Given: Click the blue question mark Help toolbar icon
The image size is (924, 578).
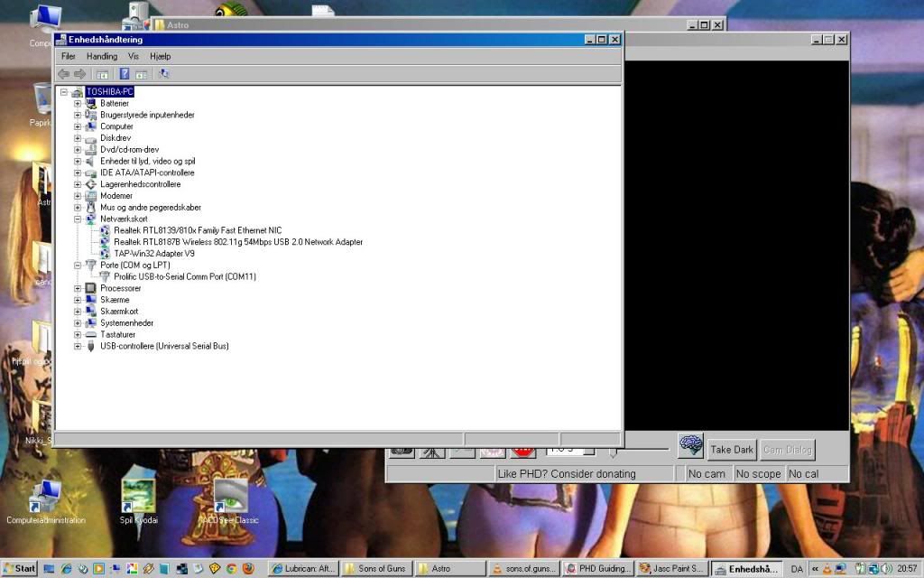Looking at the screenshot, I should tap(125, 74).
